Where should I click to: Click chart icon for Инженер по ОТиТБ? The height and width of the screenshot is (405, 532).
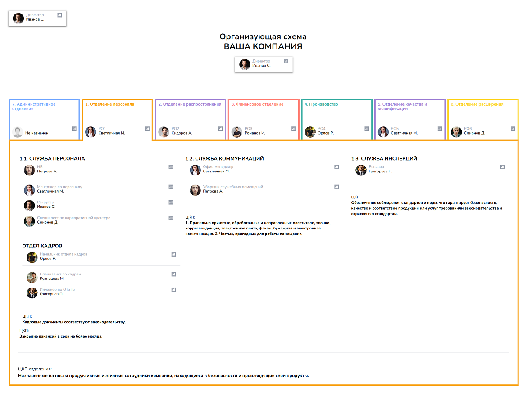click(174, 290)
